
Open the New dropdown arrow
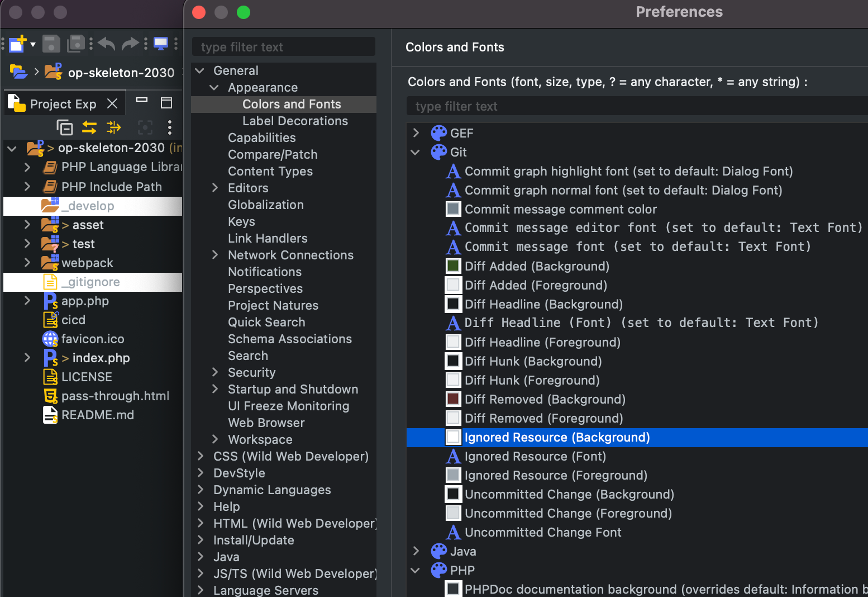(x=33, y=44)
